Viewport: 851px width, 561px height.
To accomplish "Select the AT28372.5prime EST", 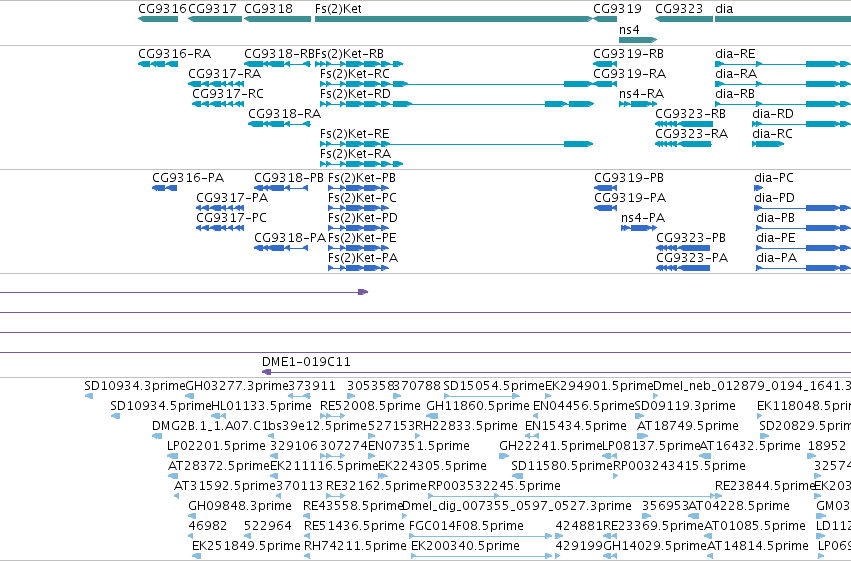I will [x=173, y=476].
